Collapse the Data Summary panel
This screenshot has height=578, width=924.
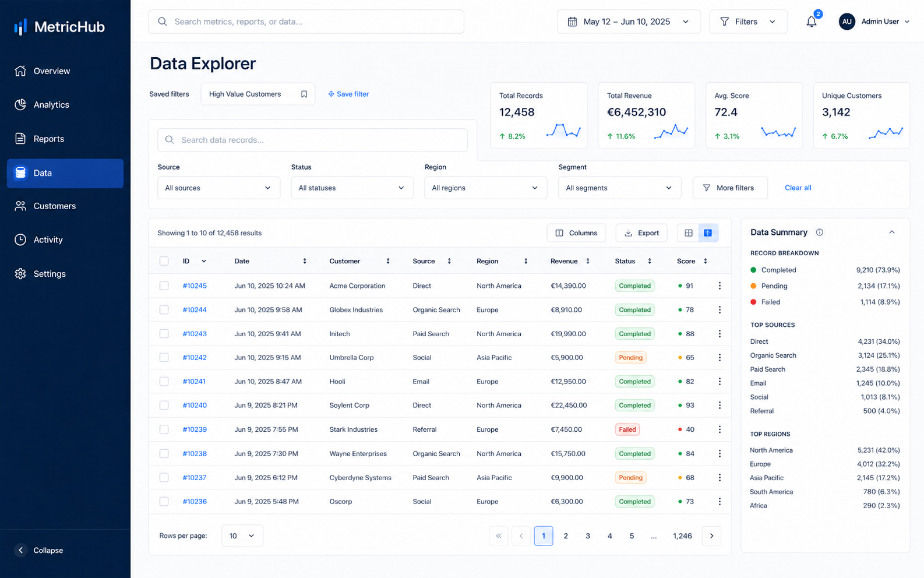891,232
